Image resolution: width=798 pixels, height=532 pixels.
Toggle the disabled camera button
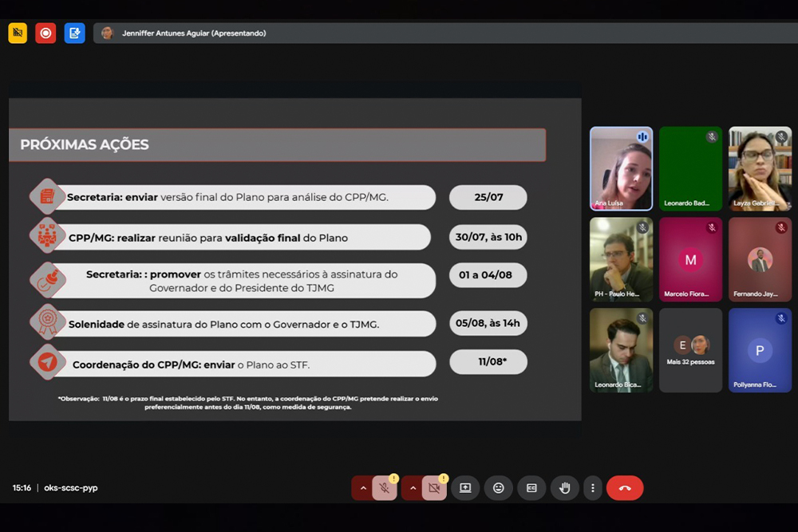coord(434,488)
